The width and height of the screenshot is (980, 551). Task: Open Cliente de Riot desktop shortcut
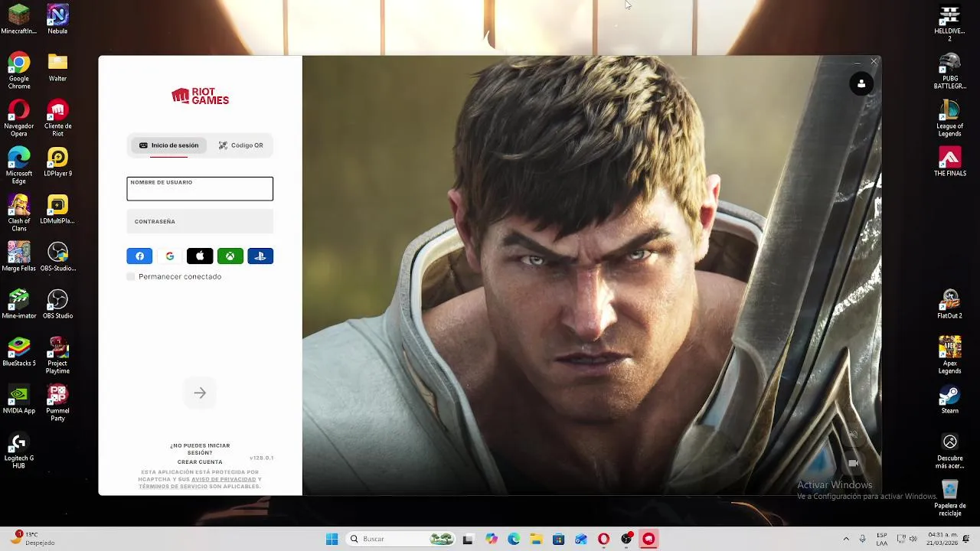click(x=57, y=119)
